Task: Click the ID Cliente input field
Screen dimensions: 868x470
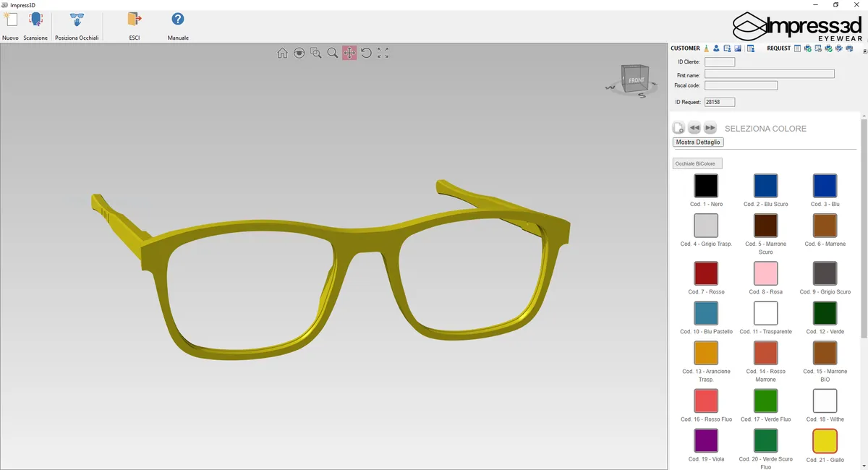Action: [x=720, y=62]
